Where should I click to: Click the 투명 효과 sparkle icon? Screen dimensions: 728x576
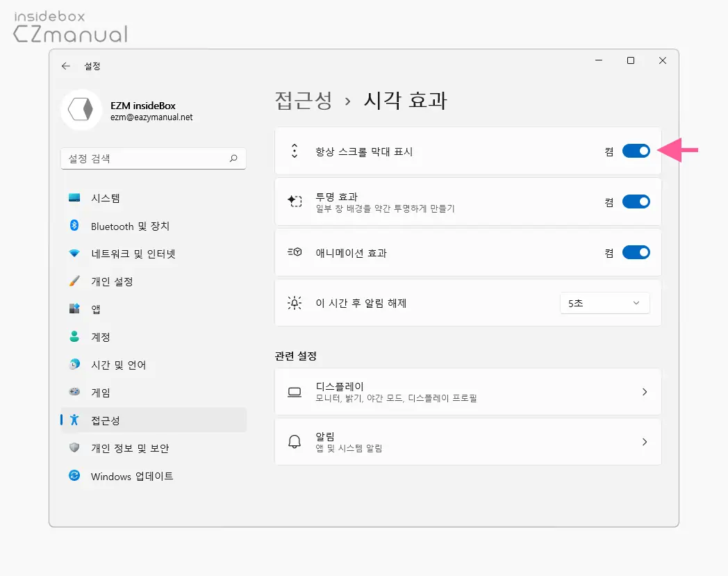point(295,201)
